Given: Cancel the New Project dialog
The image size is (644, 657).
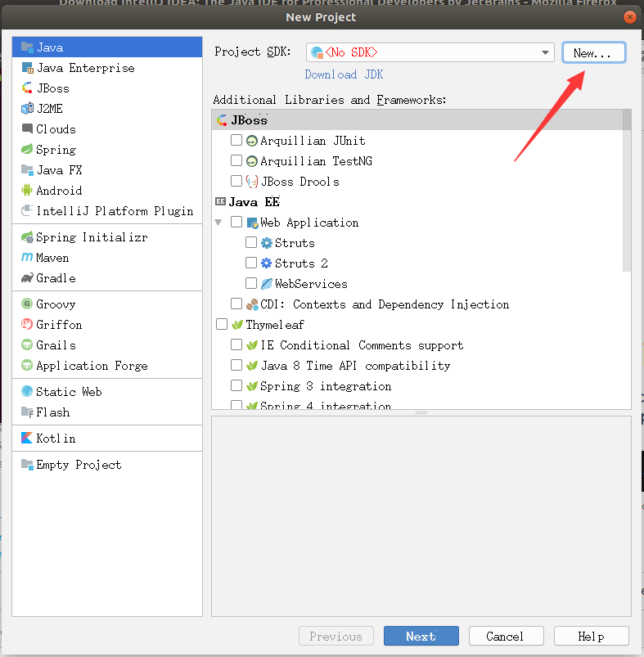Looking at the screenshot, I should (507, 636).
